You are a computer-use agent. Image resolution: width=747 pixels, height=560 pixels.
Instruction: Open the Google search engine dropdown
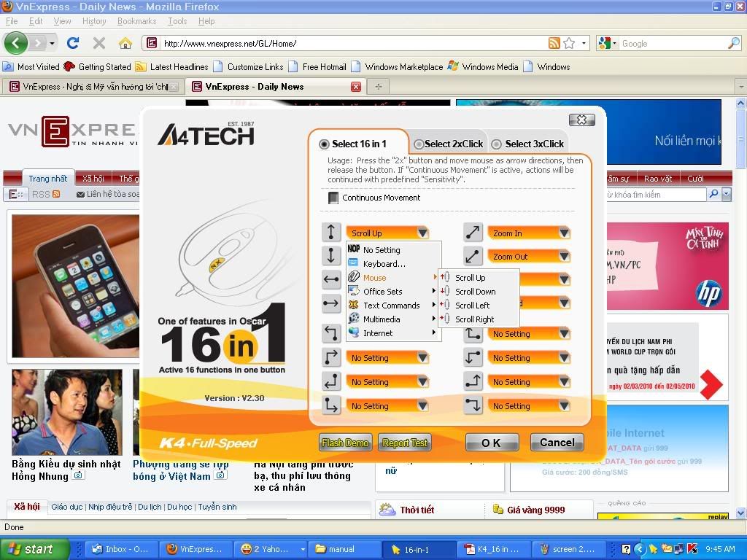(x=614, y=43)
